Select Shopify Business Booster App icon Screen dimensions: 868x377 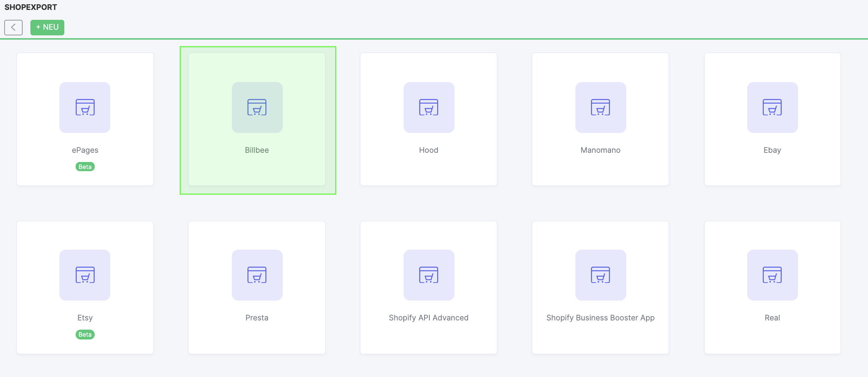[x=600, y=275]
